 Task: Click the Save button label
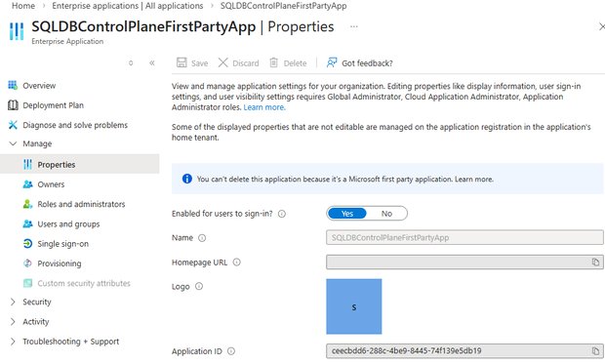[x=199, y=63]
